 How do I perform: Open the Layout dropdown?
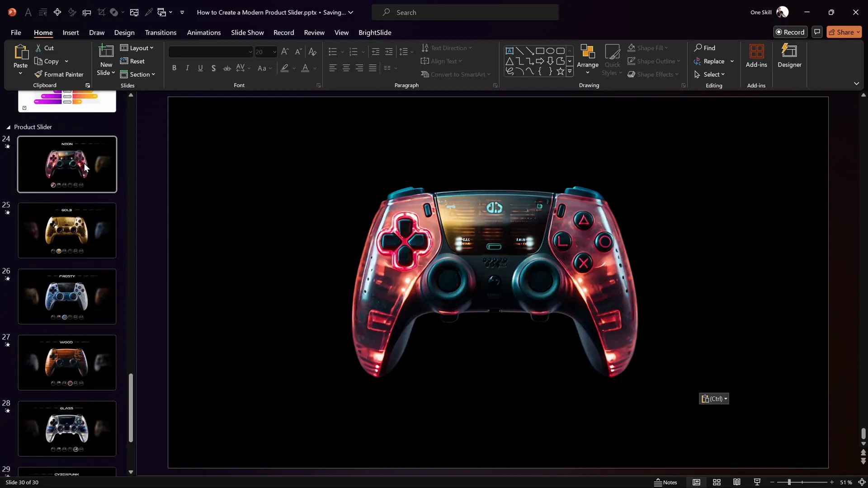pyautogui.click(x=137, y=48)
